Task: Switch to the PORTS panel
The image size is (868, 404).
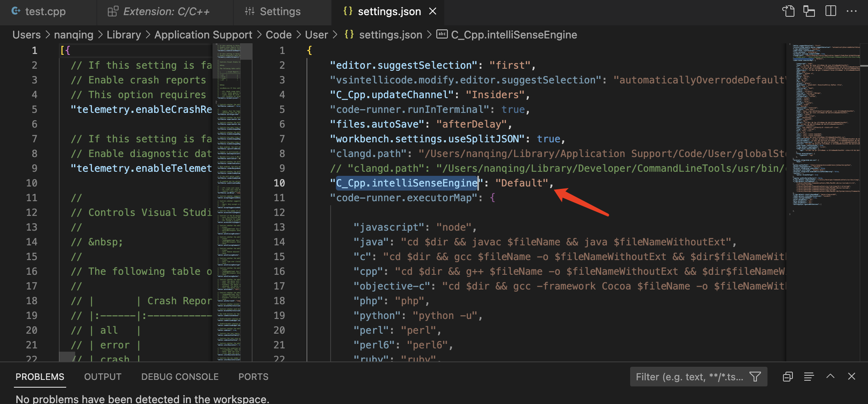Action: pyautogui.click(x=253, y=377)
